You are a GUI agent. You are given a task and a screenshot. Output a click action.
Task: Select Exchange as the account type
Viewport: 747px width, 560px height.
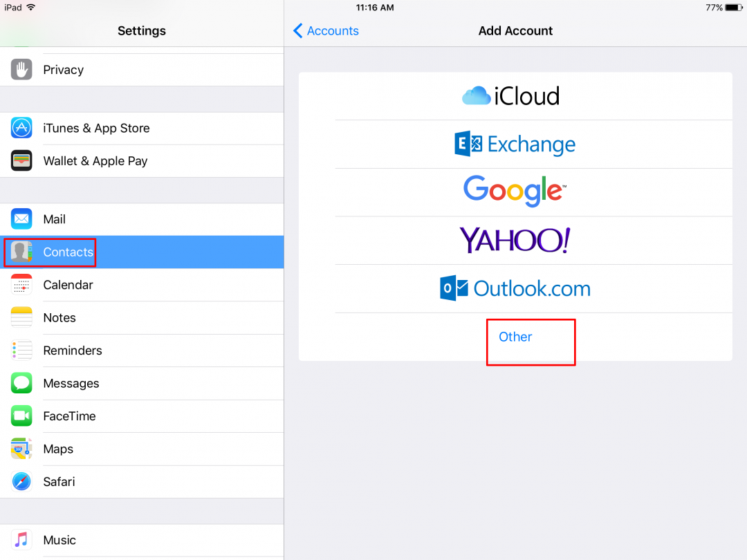515,144
